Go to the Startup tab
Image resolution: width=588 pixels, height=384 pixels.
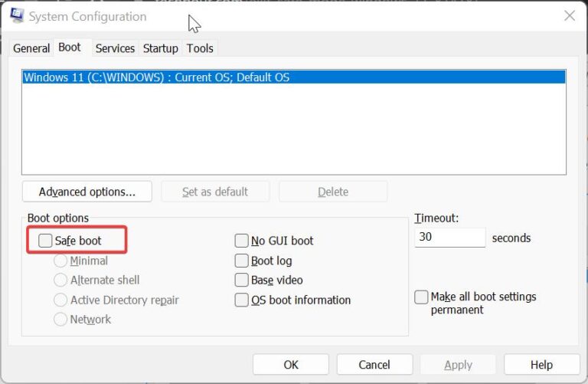coord(161,48)
